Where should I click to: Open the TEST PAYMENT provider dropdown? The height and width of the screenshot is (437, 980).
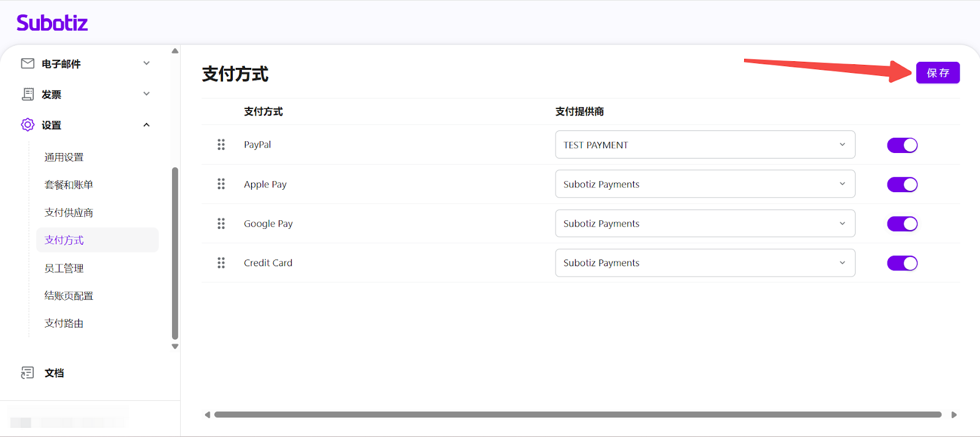(x=704, y=145)
